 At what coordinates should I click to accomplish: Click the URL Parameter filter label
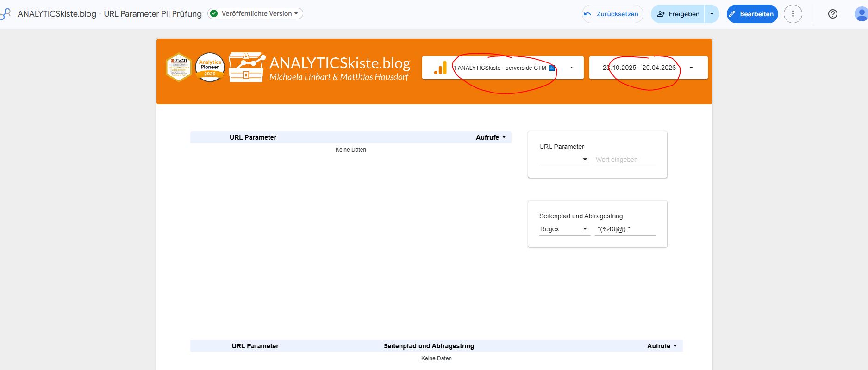tap(562, 147)
